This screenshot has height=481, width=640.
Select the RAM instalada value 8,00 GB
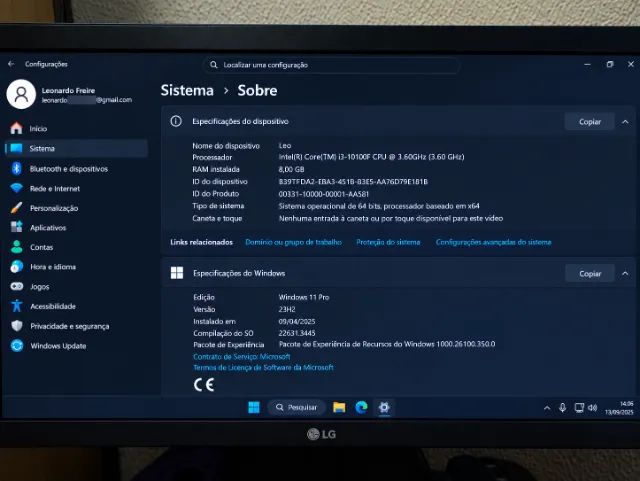click(x=291, y=169)
